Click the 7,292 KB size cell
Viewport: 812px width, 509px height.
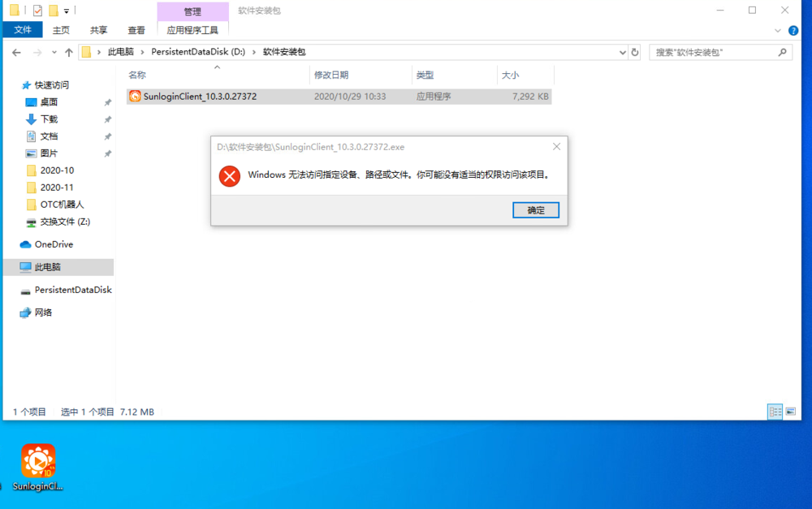coord(530,97)
